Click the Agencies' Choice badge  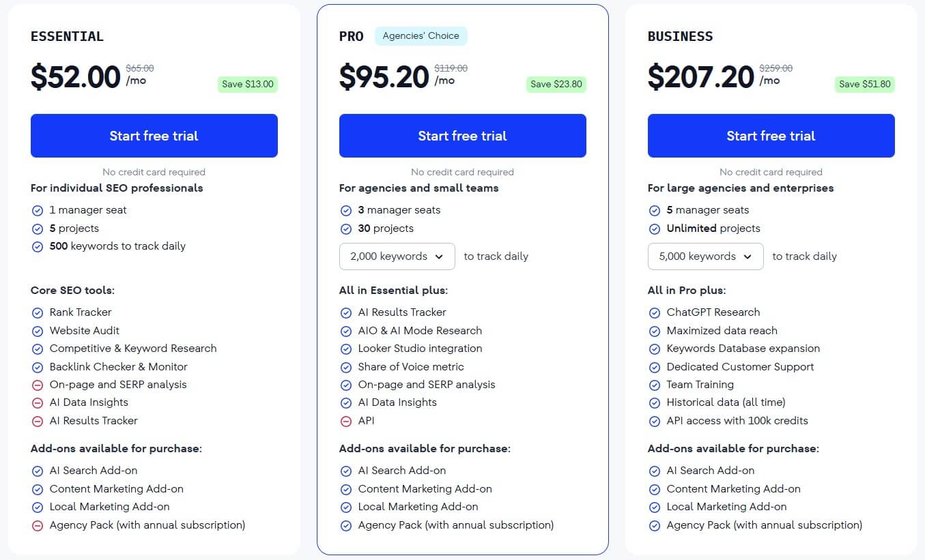click(421, 36)
